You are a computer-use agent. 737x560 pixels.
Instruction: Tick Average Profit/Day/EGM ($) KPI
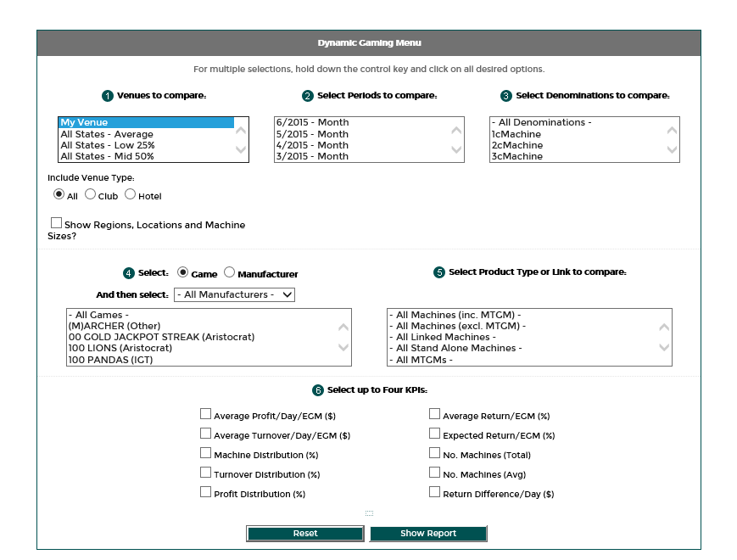click(x=205, y=414)
